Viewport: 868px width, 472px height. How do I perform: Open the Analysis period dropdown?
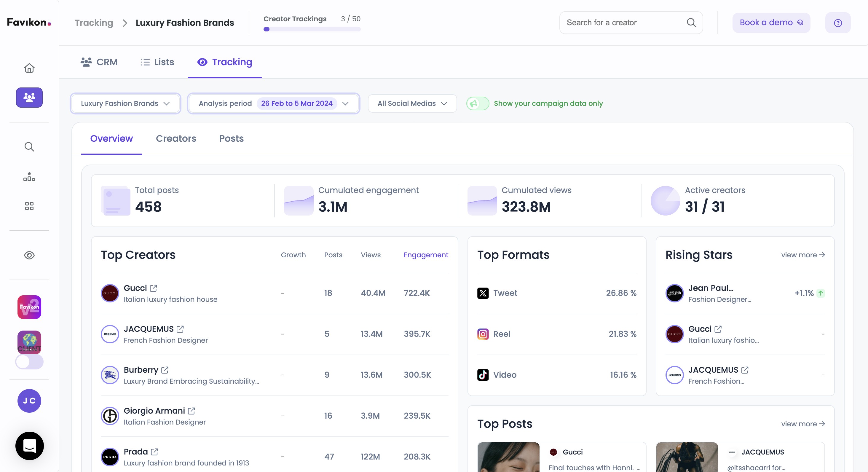tap(273, 103)
